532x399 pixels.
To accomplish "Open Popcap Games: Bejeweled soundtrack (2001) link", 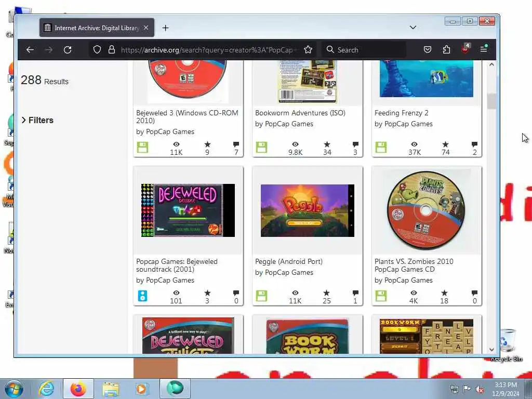I will click(177, 265).
